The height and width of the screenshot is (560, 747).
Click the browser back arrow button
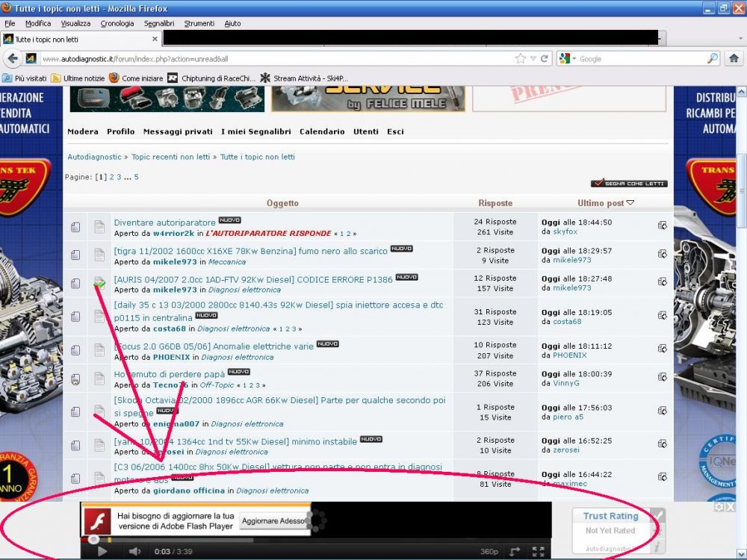13,59
